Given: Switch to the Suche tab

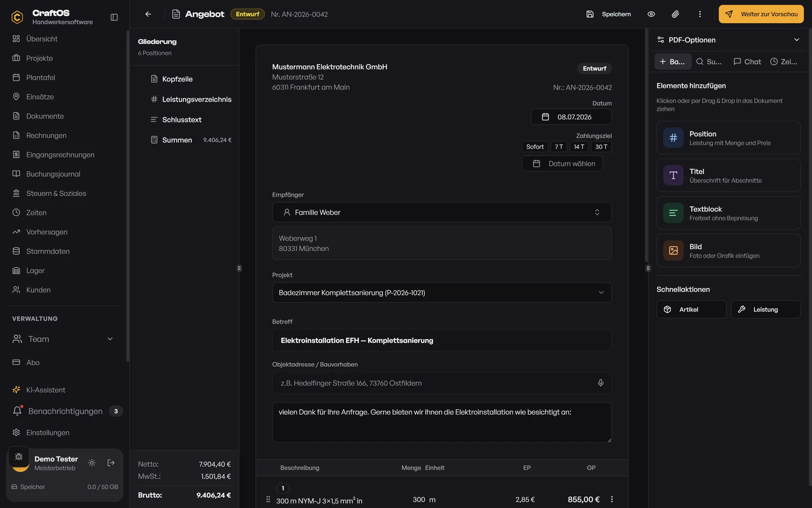Looking at the screenshot, I should click(x=709, y=61).
